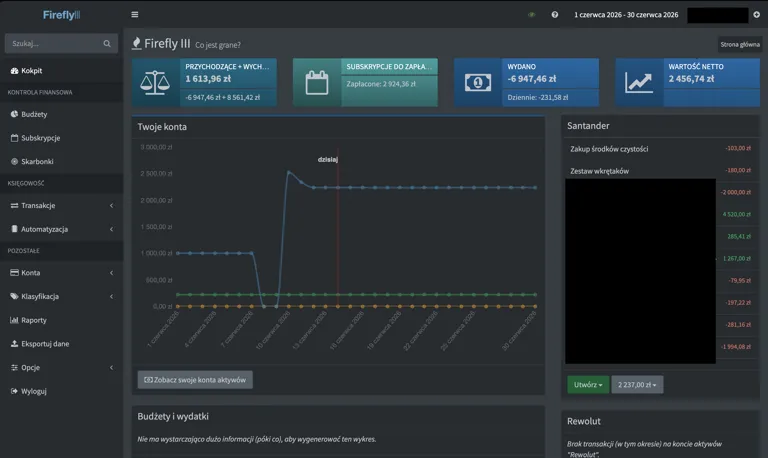Click the WARTOŚĆ NETTO 2 456,74 zł value
768x458 pixels.
pyautogui.click(x=691, y=79)
